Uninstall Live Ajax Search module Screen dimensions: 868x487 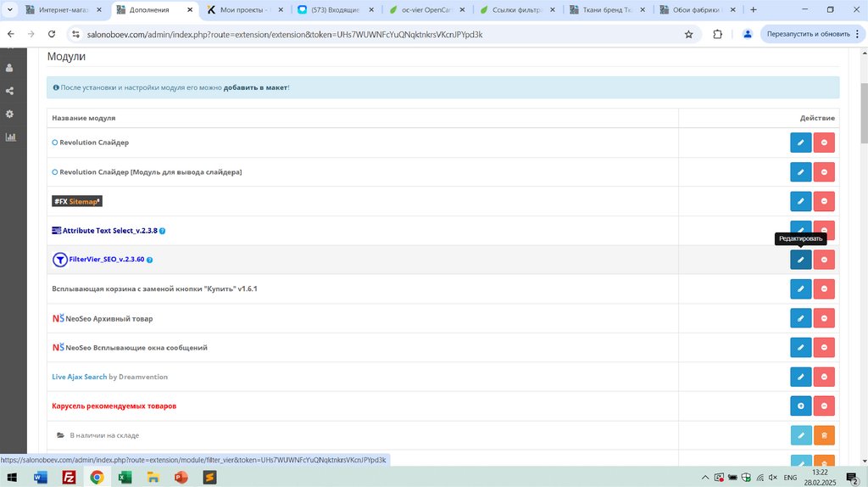[824, 377]
